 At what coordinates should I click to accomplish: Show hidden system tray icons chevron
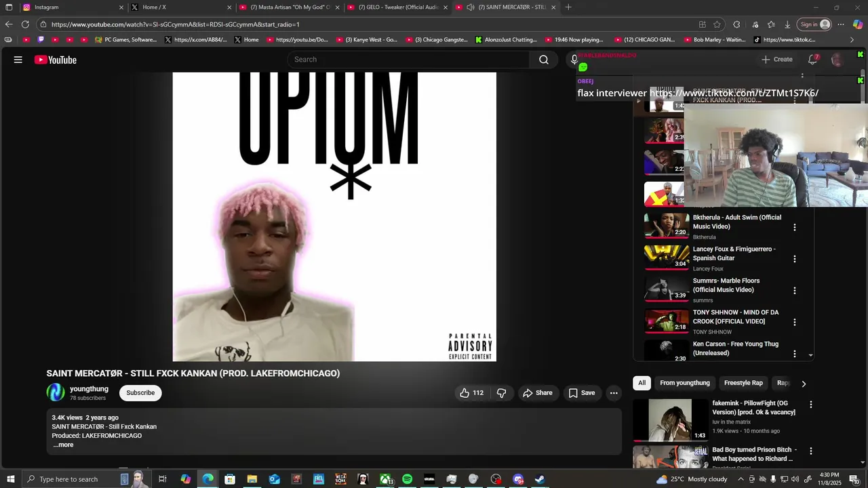[741, 479]
